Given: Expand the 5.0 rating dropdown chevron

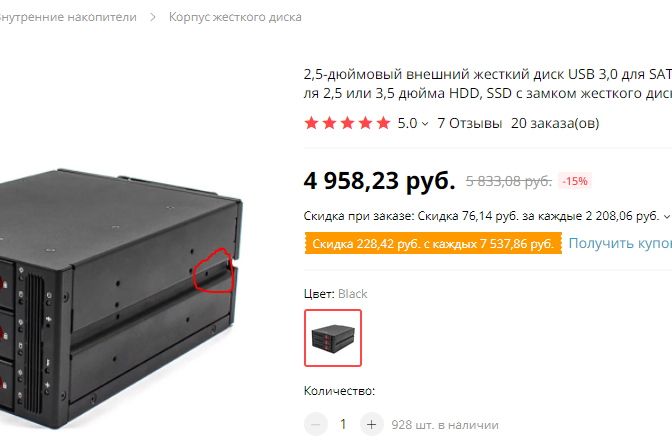Looking at the screenshot, I should [x=425, y=124].
